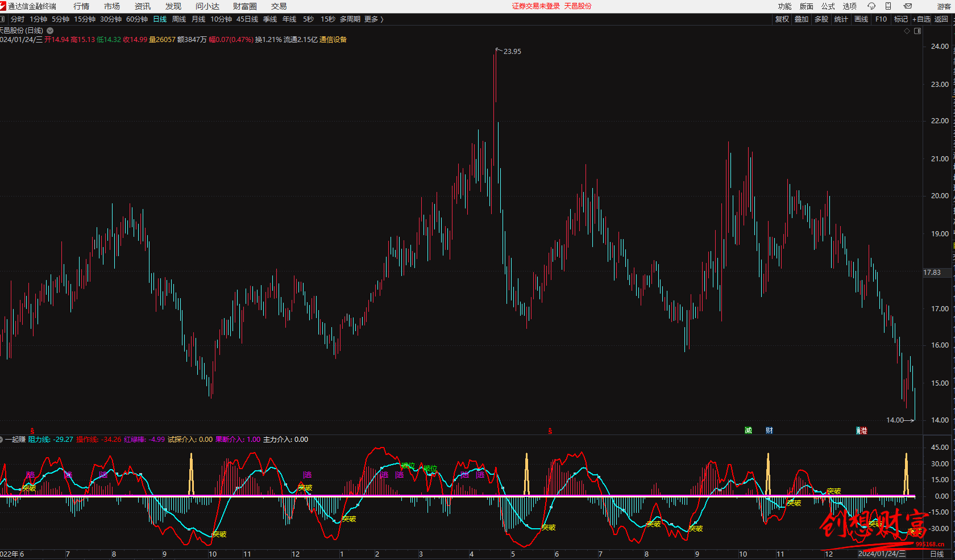The image size is (955, 560).
Task: Click the 证券交易未登录 login notice
Action: (535, 6)
